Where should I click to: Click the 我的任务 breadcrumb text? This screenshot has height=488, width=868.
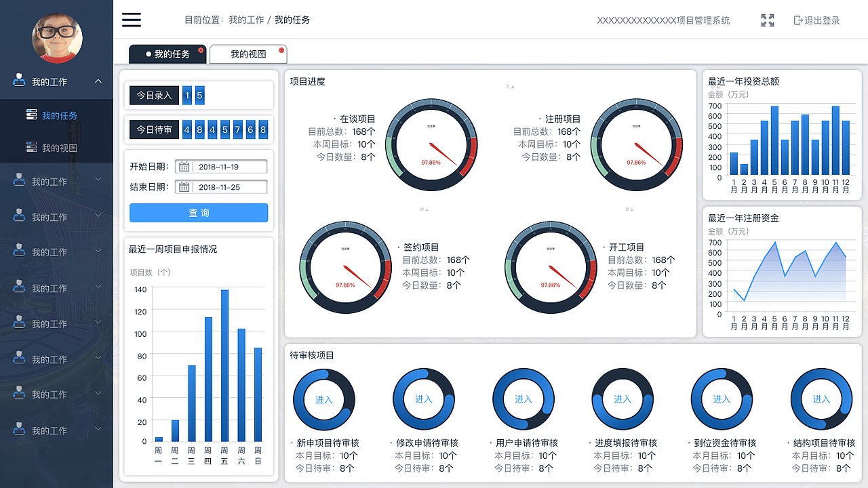coord(292,20)
